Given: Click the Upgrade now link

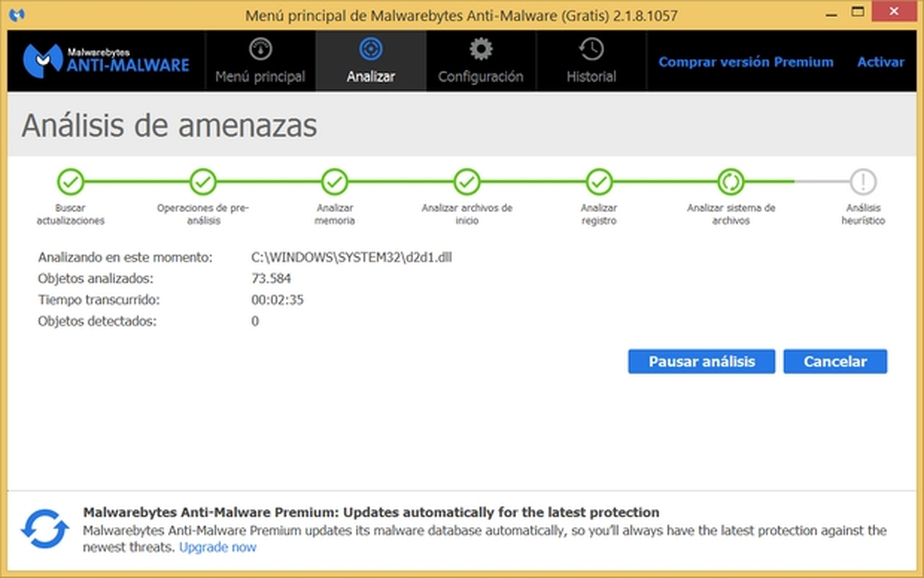Looking at the screenshot, I should pos(218,547).
